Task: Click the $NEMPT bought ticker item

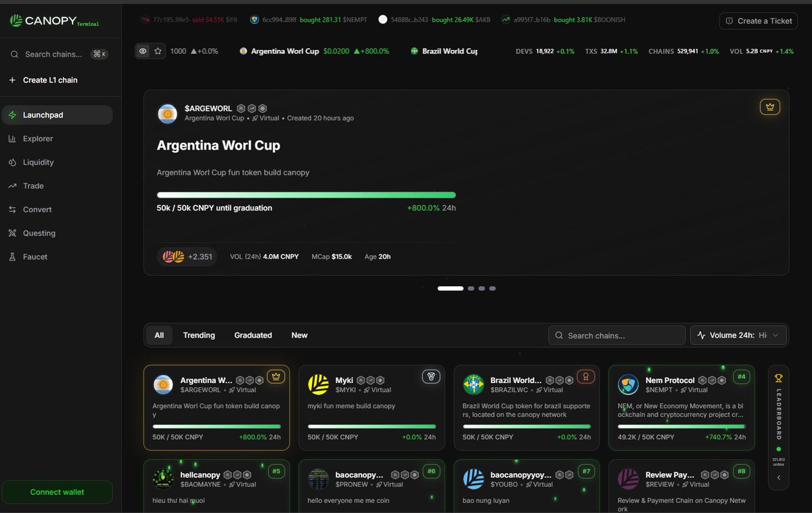Action: click(309, 20)
